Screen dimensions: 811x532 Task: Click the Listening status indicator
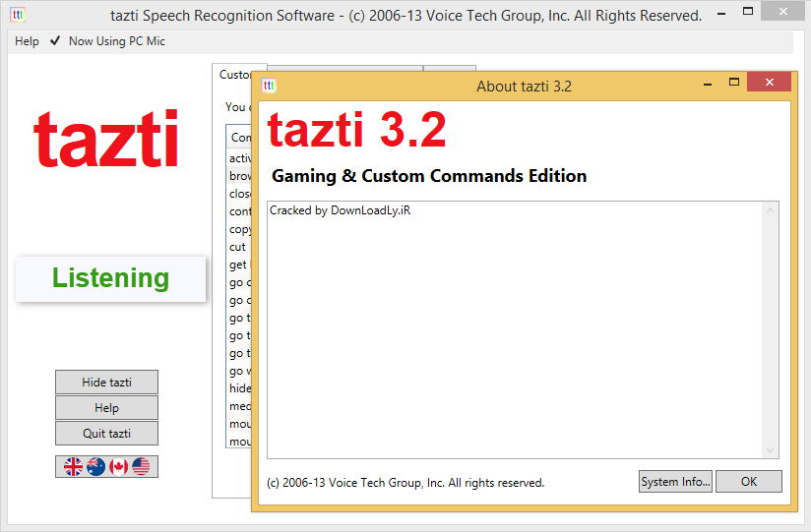[x=110, y=278]
